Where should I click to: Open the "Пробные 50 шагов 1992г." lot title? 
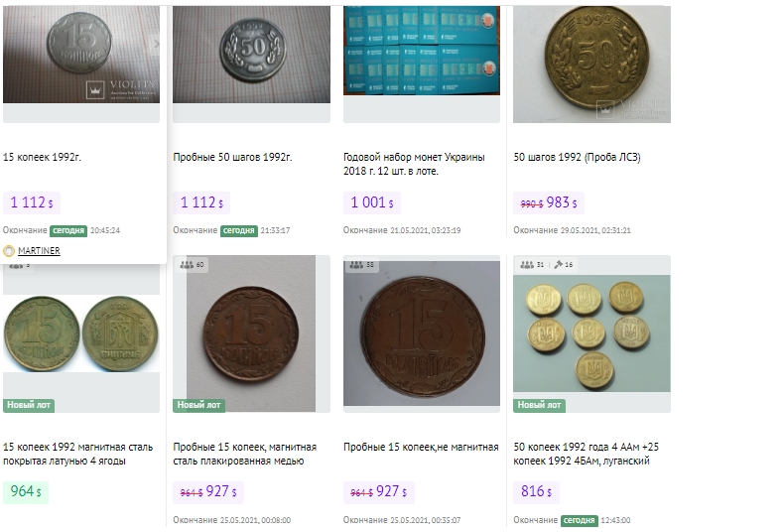(x=232, y=157)
